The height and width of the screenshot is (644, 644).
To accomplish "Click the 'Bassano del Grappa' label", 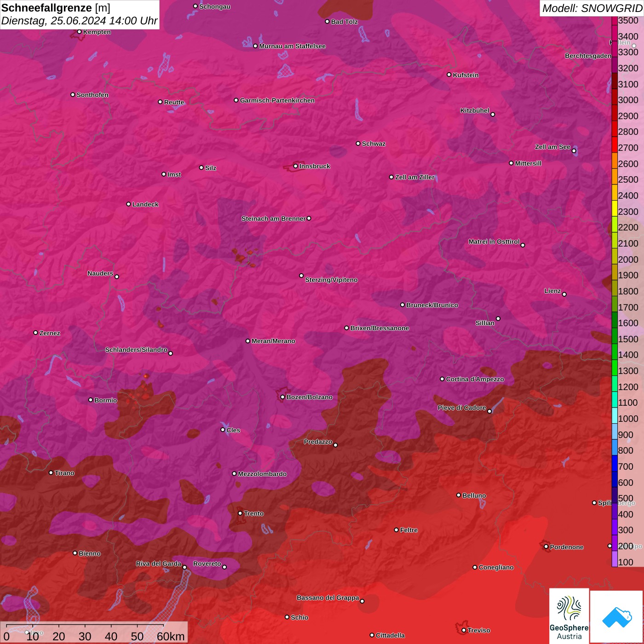I will click(x=328, y=598).
